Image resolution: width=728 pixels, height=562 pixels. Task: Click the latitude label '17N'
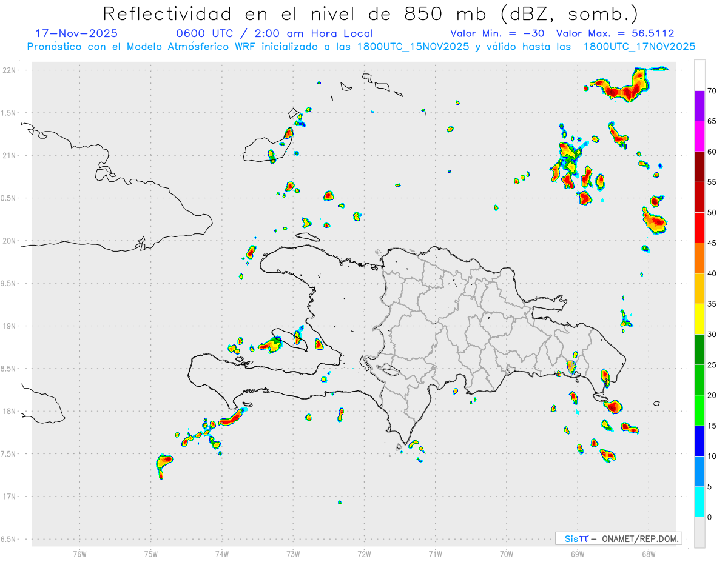[10, 497]
